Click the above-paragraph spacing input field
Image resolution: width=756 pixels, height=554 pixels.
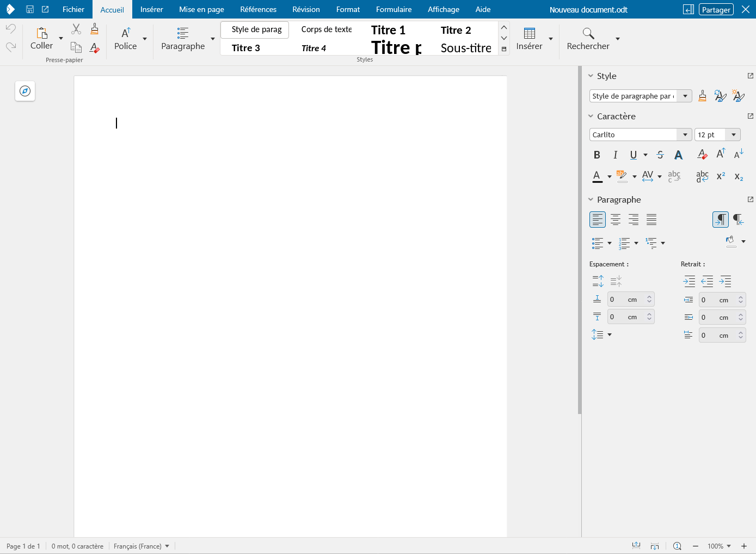coord(630,299)
